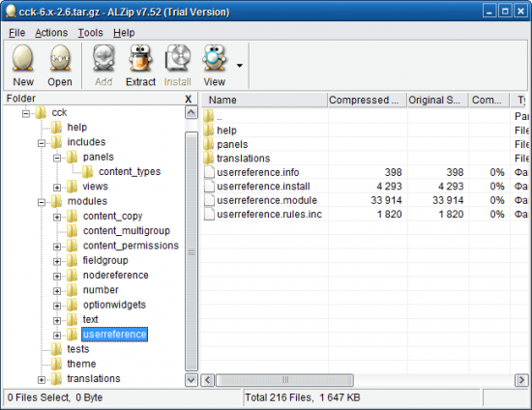Expand the fieldgroup folder node
Screen dimensions: 532x410
pyautogui.click(x=57, y=261)
